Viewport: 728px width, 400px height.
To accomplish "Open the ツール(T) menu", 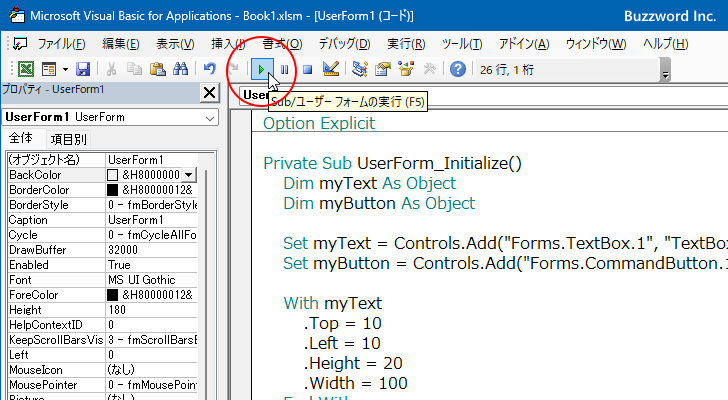I will 462,44.
